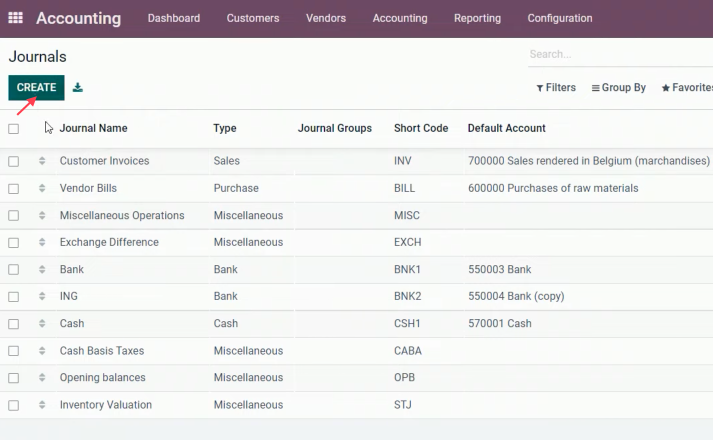The image size is (713, 440).
Task: Check the Inventory Valuation row checkbox
Action: (x=14, y=405)
